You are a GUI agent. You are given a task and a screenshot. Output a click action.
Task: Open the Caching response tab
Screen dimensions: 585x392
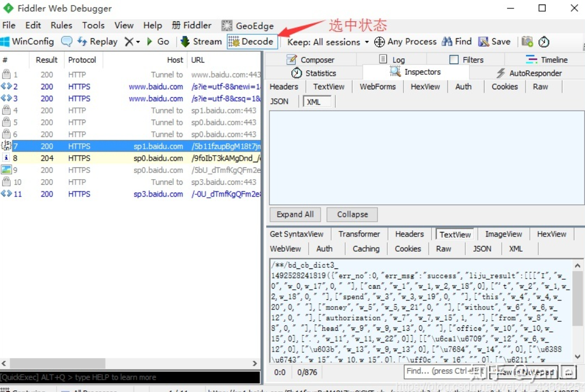pyautogui.click(x=366, y=249)
